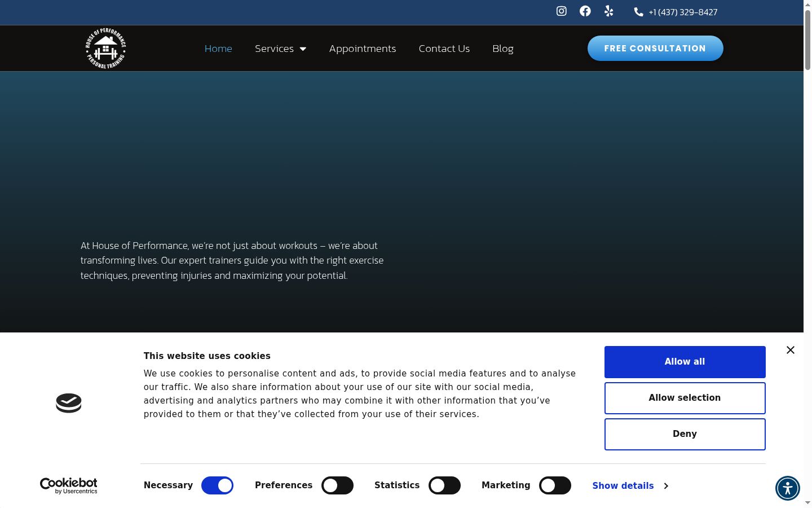This screenshot has width=812, height=508.
Task: Expand Show details in cookie banner
Action: [x=630, y=485]
